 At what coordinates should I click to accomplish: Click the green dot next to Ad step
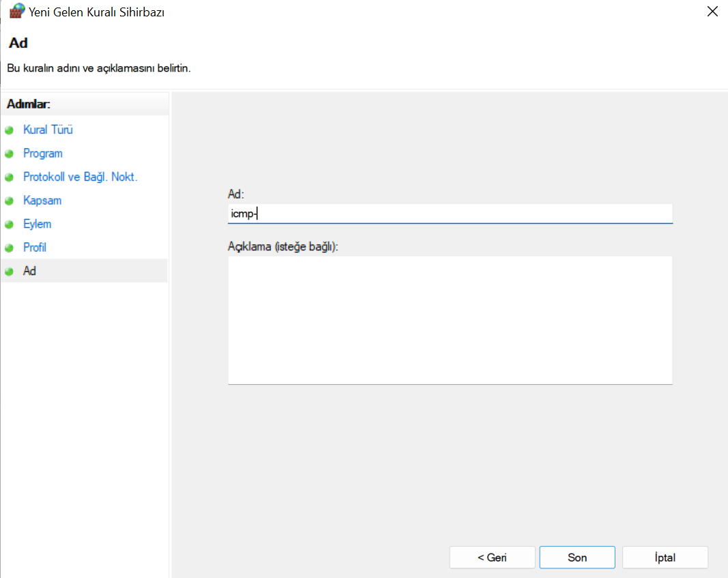[10, 272]
